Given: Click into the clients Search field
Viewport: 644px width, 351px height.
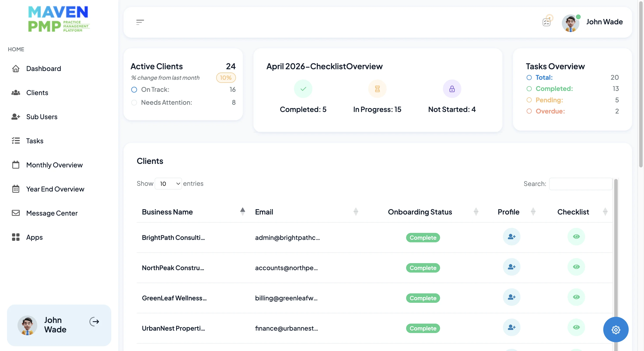Looking at the screenshot, I should tap(580, 184).
